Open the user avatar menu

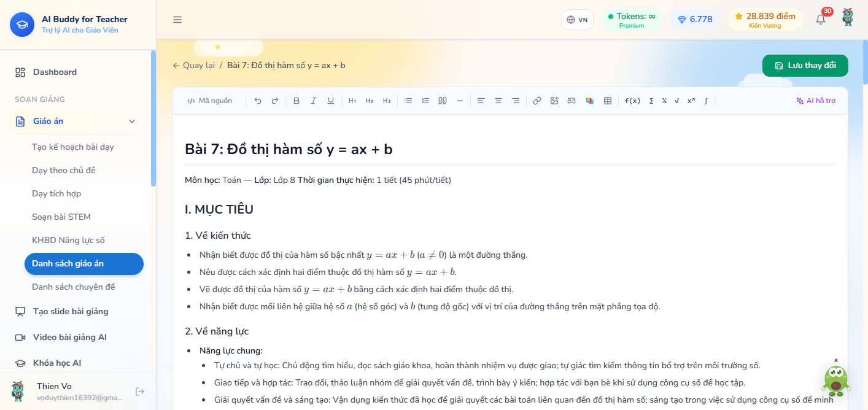(x=848, y=17)
